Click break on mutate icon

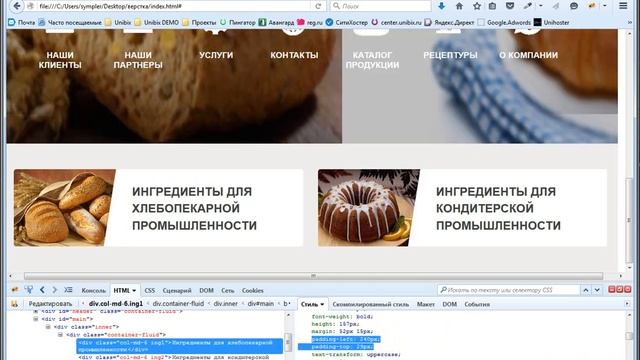pos(15,304)
